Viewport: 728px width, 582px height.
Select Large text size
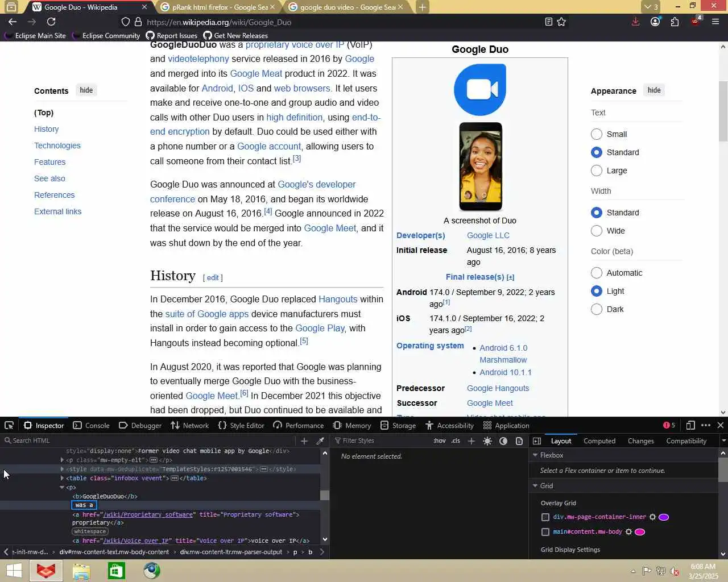pyautogui.click(x=597, y=171)
